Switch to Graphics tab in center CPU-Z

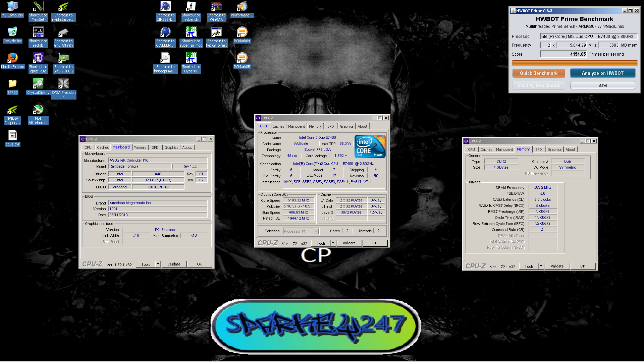tap(346, 126)
